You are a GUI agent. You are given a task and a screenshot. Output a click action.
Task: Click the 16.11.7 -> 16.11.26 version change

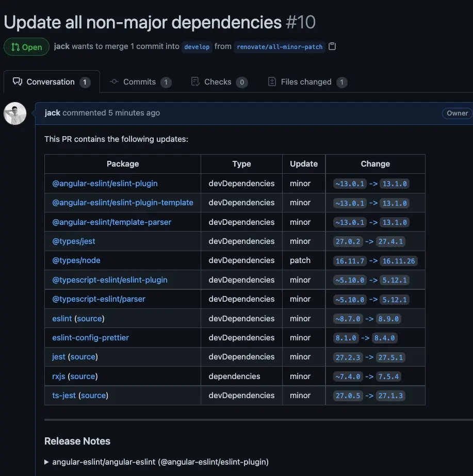375,261
